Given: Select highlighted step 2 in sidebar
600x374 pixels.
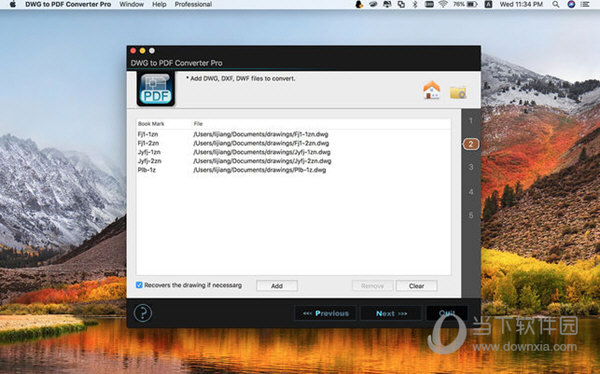Looking at the screenshot, I should pyautogui.click(x=471, y=144).
